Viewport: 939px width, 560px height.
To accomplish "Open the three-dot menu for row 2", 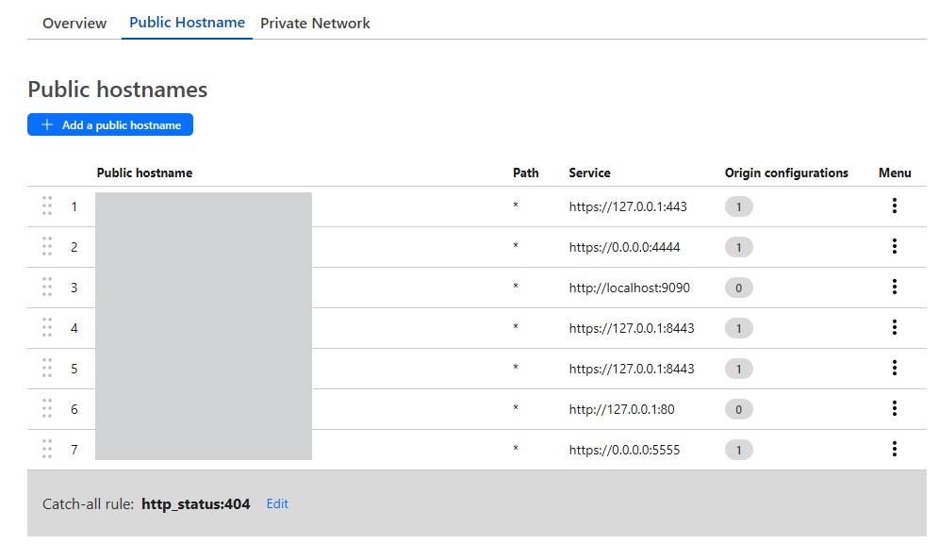I will (x=894, y=247).
